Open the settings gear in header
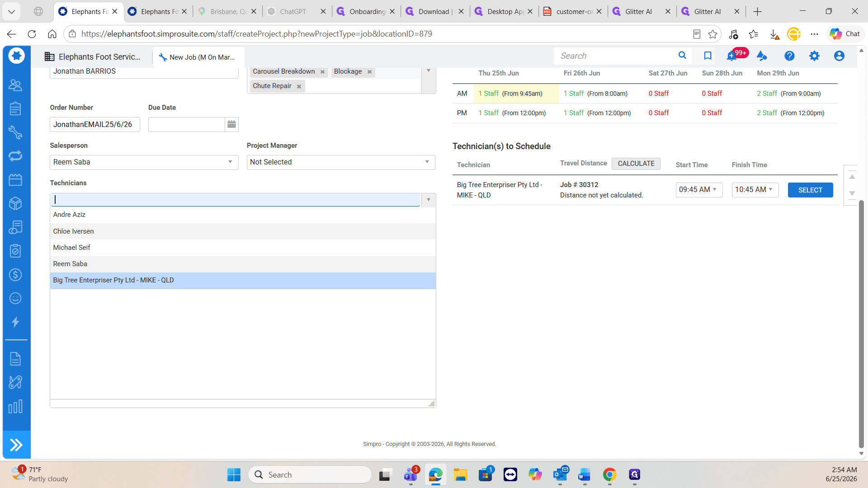This screenshot has height=488, width=868. click(x=814, y=56)
